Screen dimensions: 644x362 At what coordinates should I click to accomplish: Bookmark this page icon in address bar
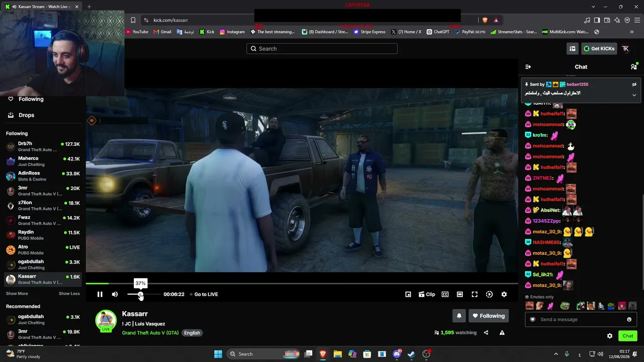(x=133, y=20)
